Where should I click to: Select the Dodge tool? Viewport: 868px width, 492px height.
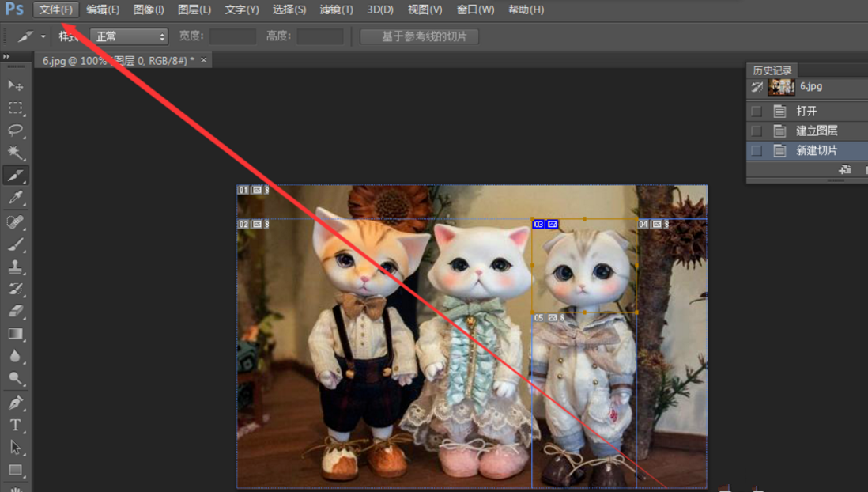pos(15,378)
